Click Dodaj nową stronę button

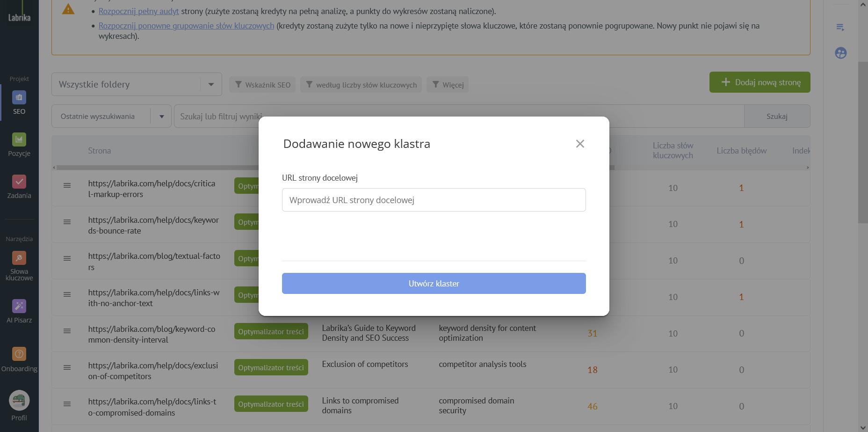tap(759, 82)
